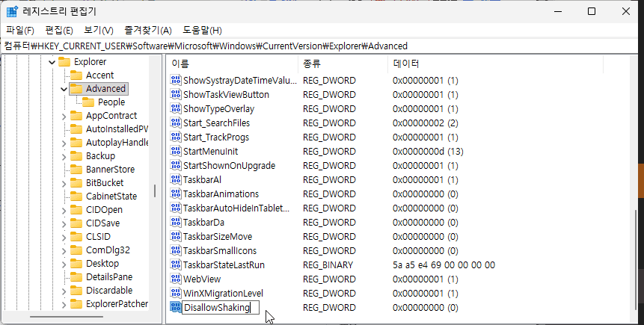644x325 pixels.
Task: Expand the CLSID key
Action: coord(64,237)
